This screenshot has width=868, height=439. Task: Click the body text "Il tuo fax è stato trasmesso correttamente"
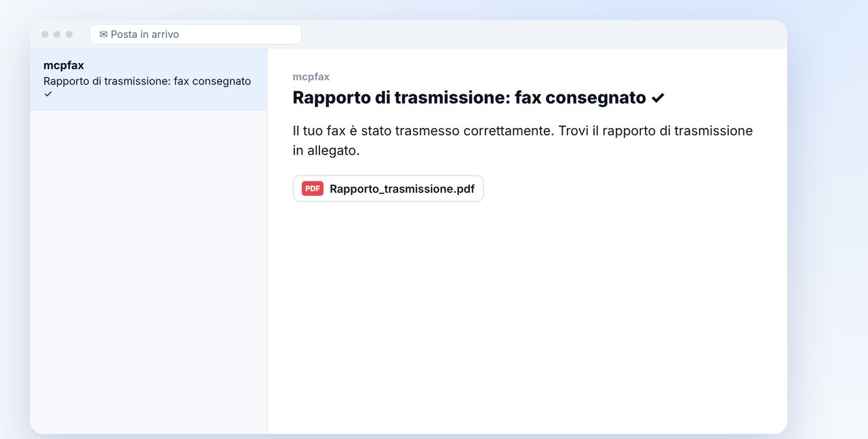[423, 131]
